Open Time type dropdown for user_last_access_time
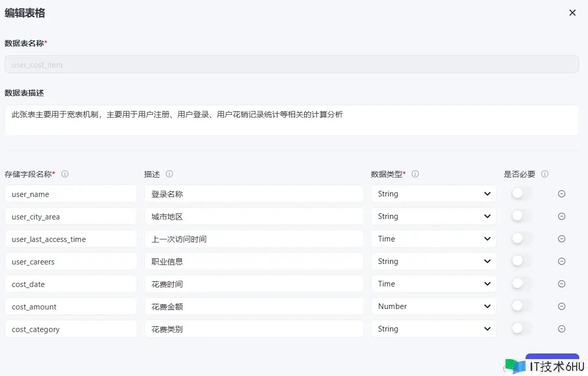This screenshot has height=376, width=588. pyautogui.click(x=433, y=239)
